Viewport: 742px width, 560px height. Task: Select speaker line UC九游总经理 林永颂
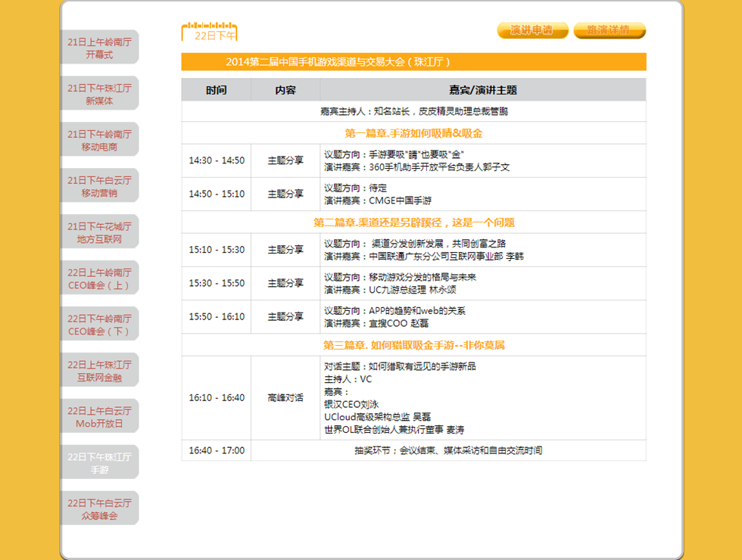click(x=412, y=289)
